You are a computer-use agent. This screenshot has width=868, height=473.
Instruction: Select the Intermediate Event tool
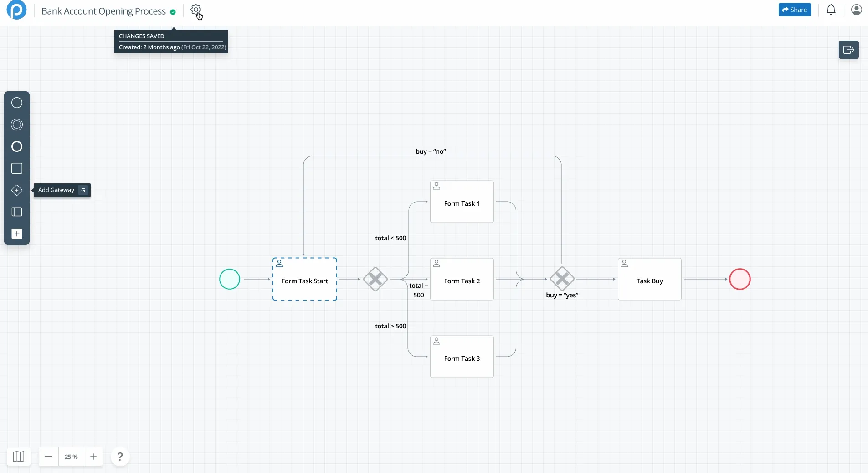click(x=16, y=125)
